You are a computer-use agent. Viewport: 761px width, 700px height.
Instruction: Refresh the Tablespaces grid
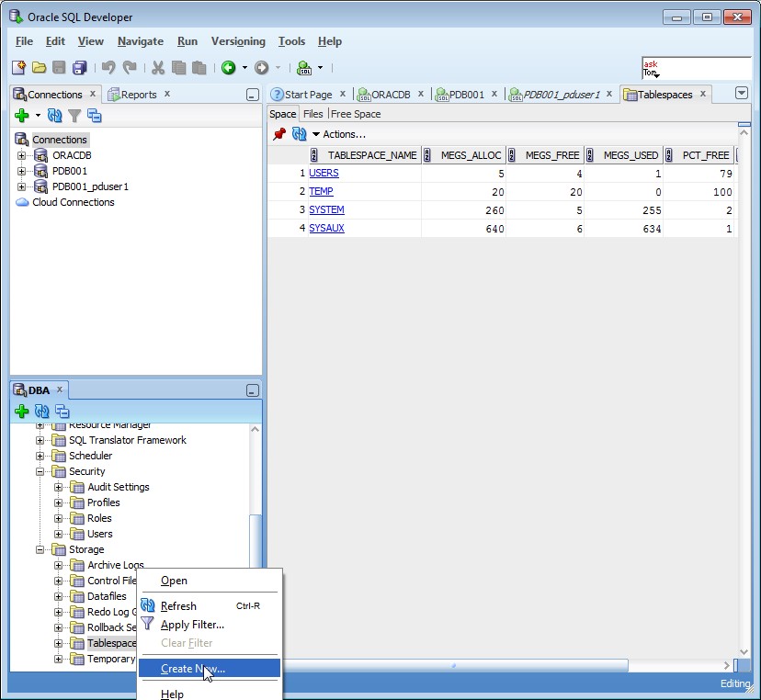tap(299, 134)
